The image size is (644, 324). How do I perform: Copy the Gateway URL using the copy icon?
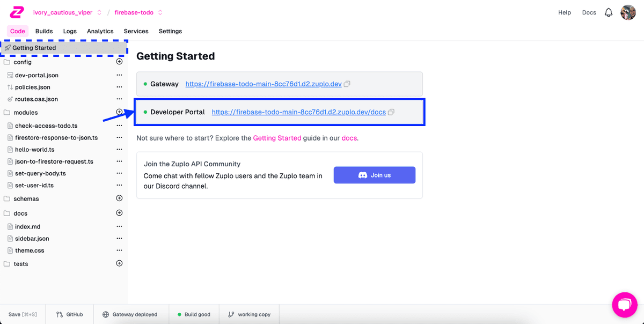click(346, 83)
